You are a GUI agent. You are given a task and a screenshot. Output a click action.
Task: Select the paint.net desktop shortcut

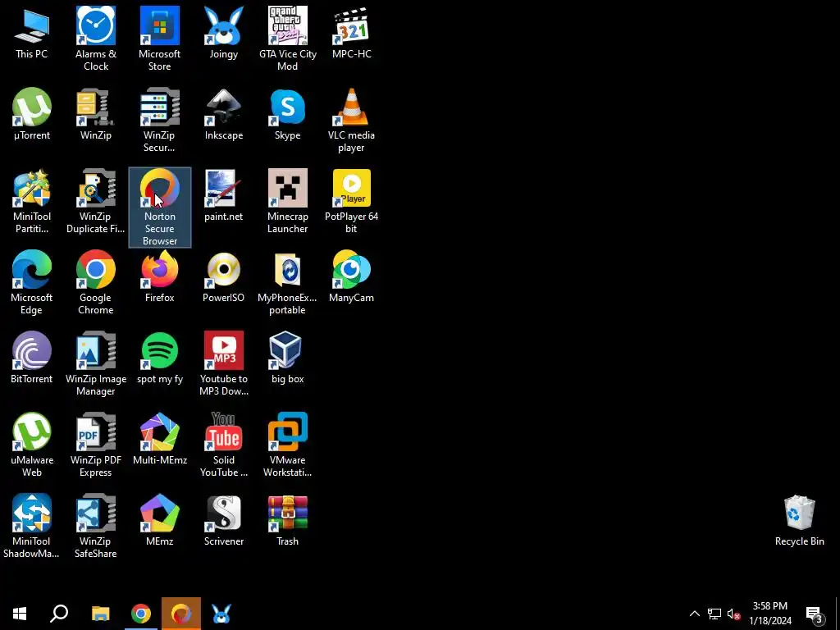(x=223, y=195)
